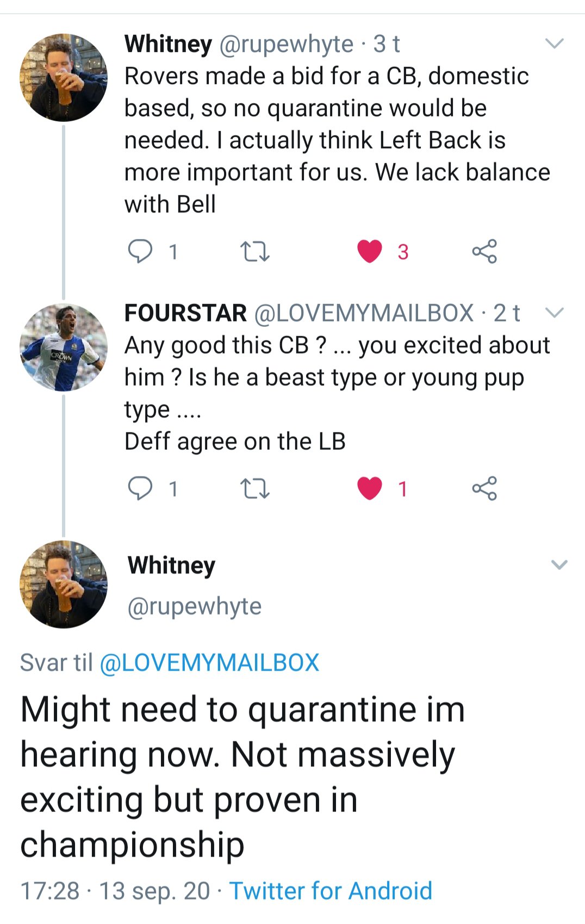The image size is (585, 924).
Task: Retweet Whitney's tweet about Rovers' CB bid
Action: [x=254, y=251]
